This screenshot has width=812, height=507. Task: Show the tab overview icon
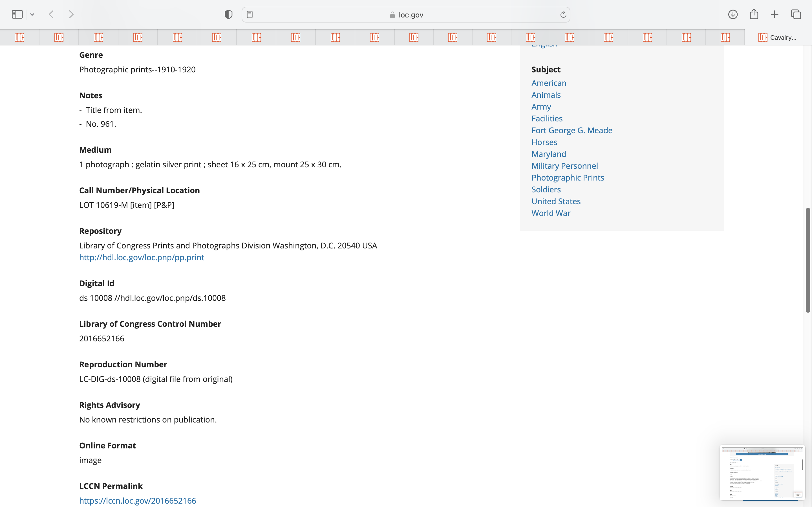[x=796, y=14]
